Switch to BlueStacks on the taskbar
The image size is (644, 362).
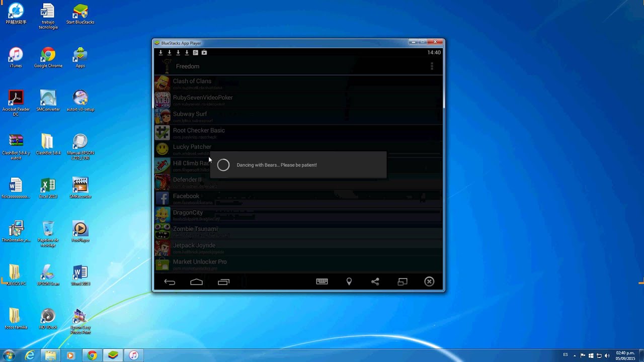pyautogui.click(x=113, y=355)
